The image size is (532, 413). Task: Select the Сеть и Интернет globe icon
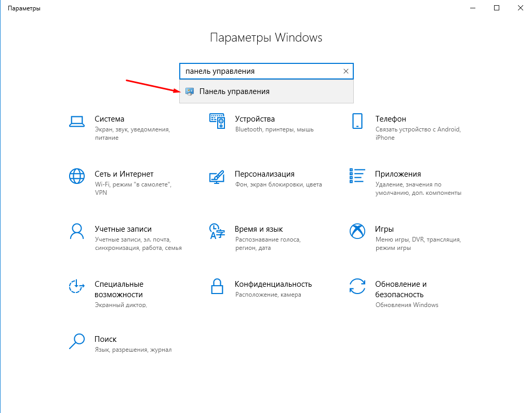(77, 176)
